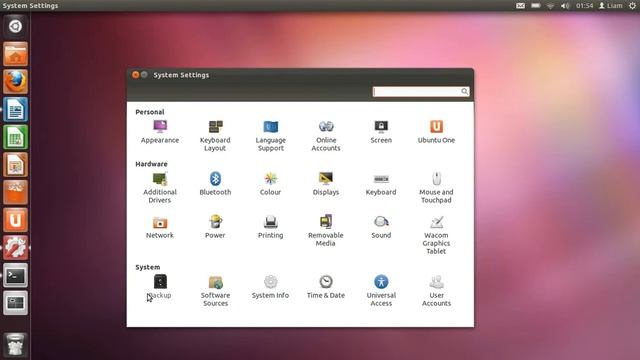640x360 pixels.
Task: Open the messaging mail indicator
Action: coord(520,6)
